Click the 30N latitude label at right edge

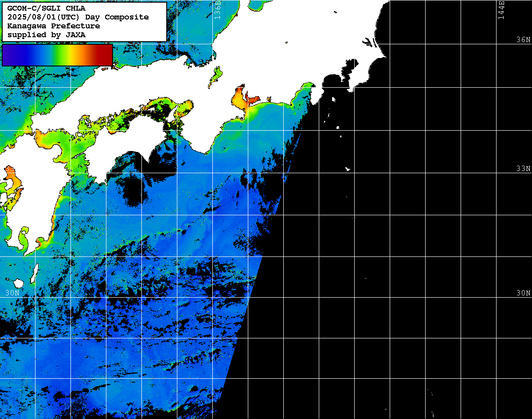click(523, 293)
